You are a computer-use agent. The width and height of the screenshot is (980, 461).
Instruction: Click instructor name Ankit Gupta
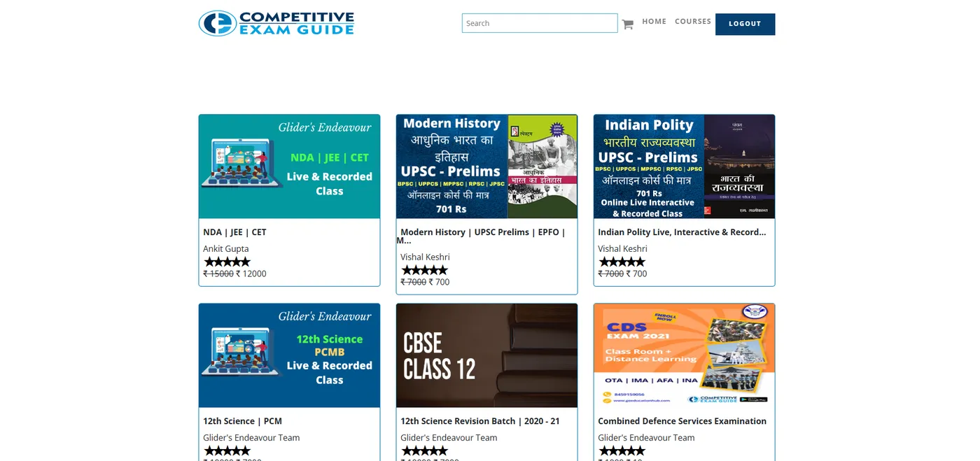[x=226, y=249]
